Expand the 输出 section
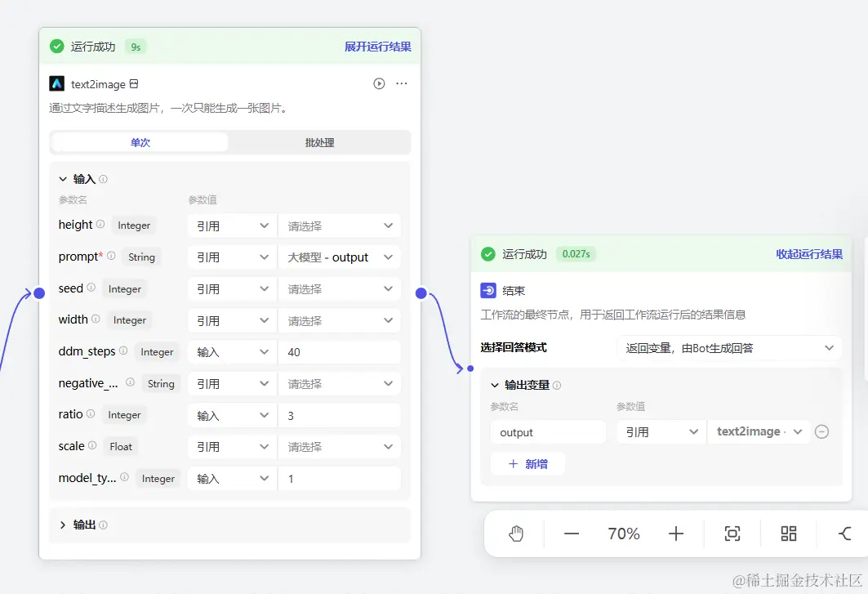The width and height of the screenshot is (868, 594). pos(63,525)
